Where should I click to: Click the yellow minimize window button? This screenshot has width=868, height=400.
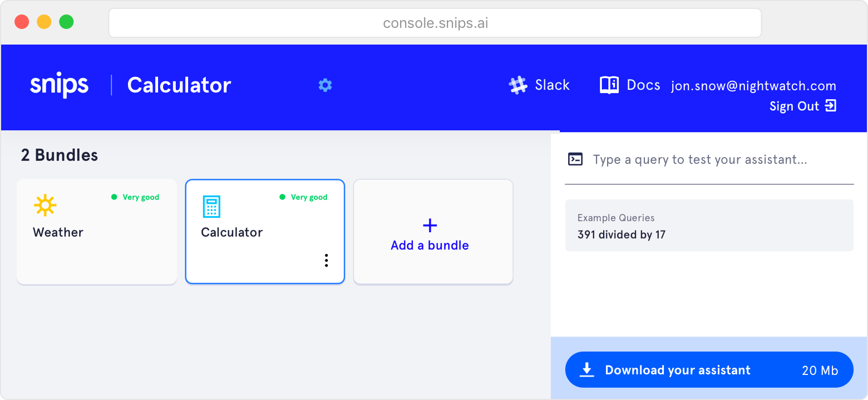tap(44, 22)
